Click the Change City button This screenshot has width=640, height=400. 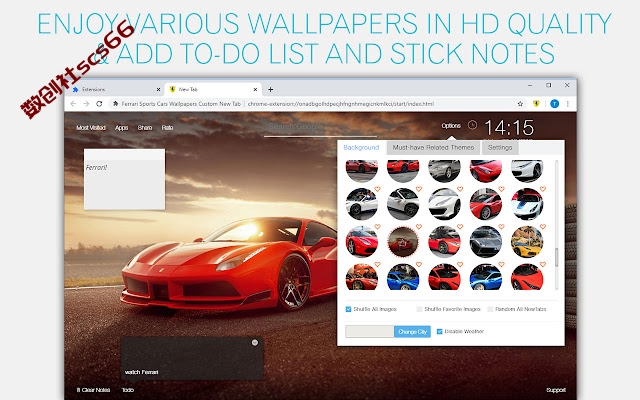[412, 331]
